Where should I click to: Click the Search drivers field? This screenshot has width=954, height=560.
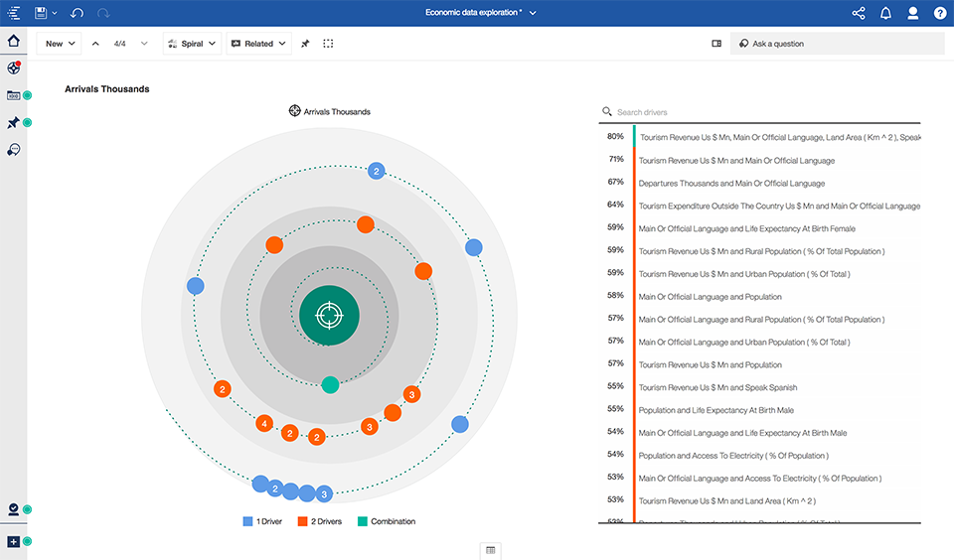(x=759, y=112)
